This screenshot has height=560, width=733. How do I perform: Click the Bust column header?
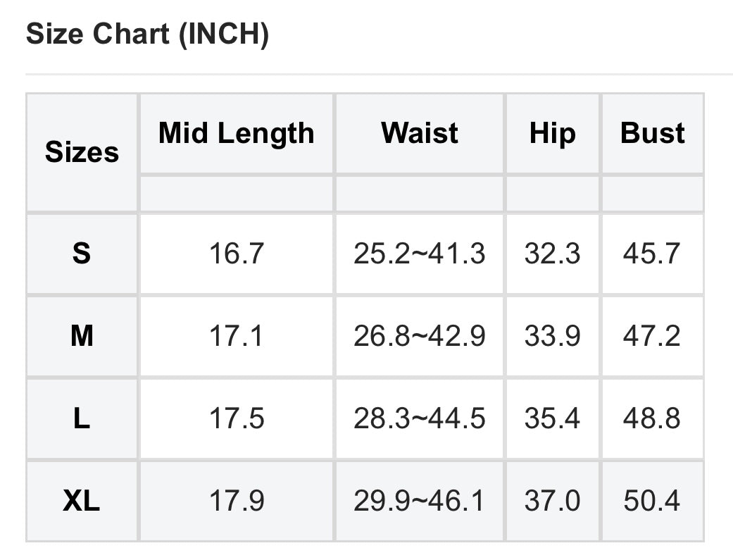pos(652,133)
